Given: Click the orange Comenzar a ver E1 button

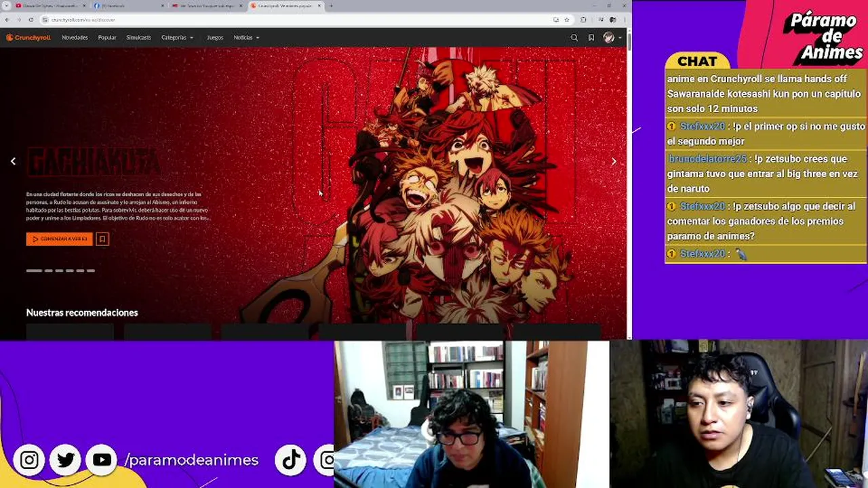Looking at the screenshot, I should coord(59,239).
